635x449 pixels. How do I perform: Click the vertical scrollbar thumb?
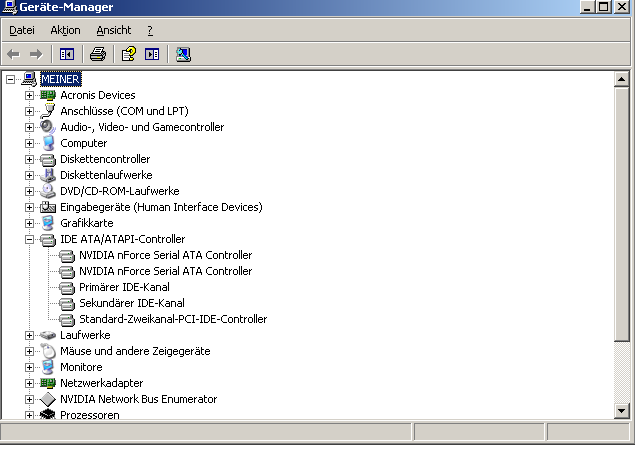pyautogui.click(x=621, y=214)
